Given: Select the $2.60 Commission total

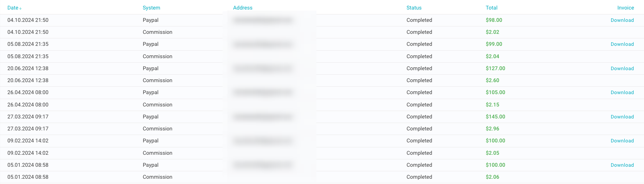Looking at the screenshot, I should coord(492,80).
